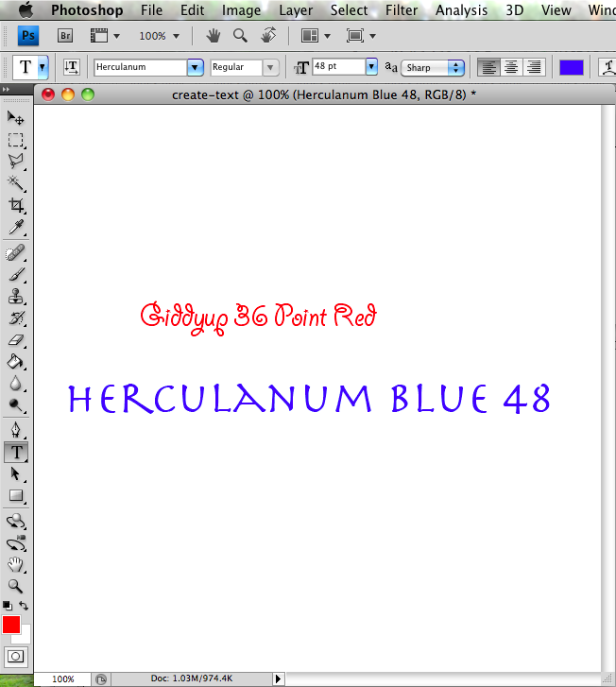Select the Rectangle shape tool

point(16,495)
